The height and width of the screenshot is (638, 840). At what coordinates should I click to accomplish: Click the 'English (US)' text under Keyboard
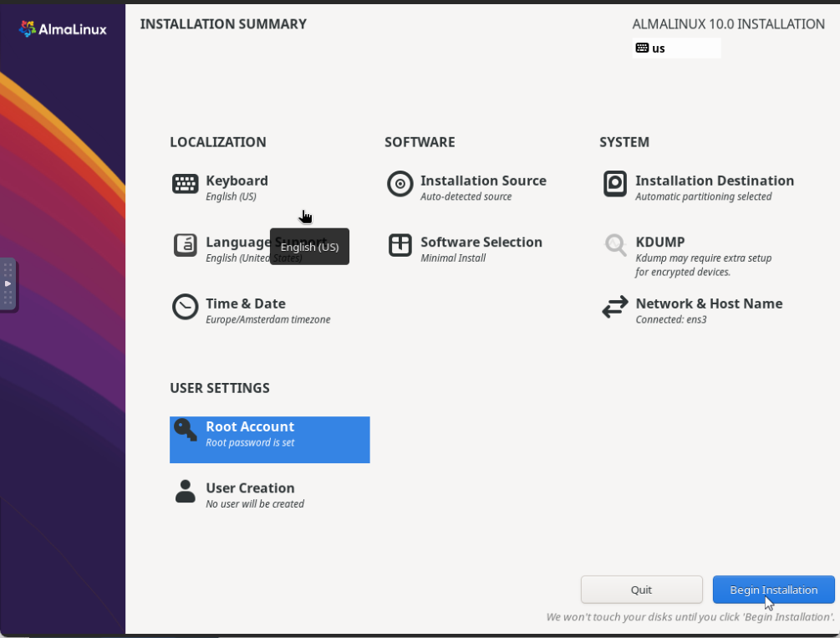click(x=231, y=197)
